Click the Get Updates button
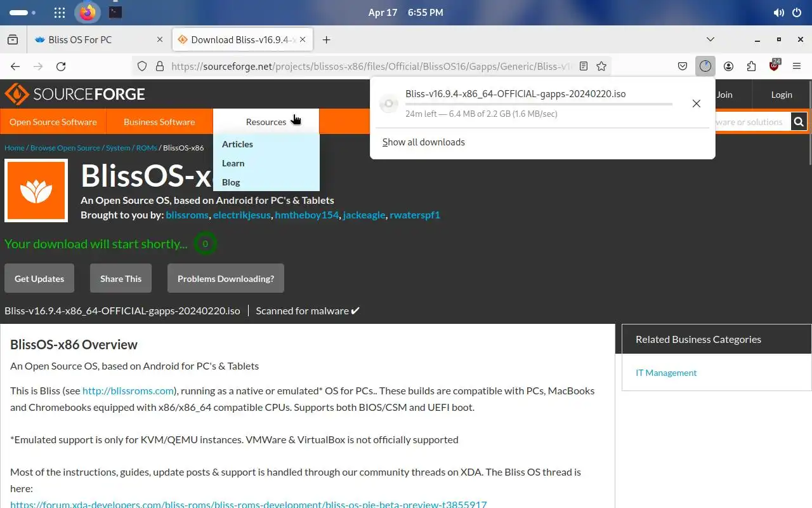The height and width of the screenshot is (508, 812). (x=39, y=278)
